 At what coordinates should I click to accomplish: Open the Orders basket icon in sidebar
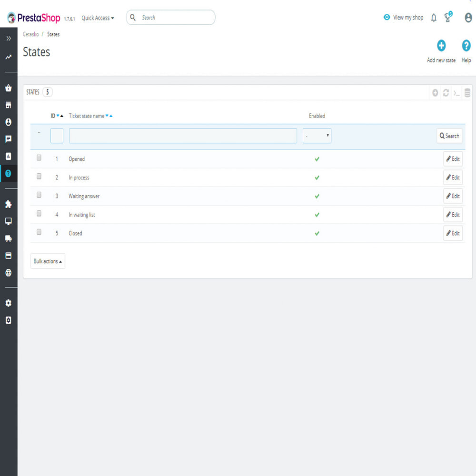pyautogui.click(x=9, y=88)
